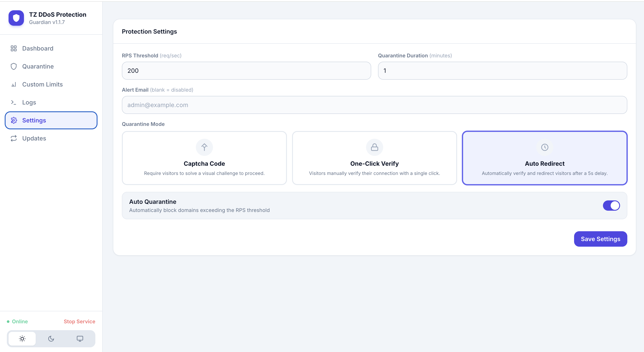The width and height of the screenshot is (644, 352).
Task: Click the One-Click Verify lock icon
Action: point(374,147)
